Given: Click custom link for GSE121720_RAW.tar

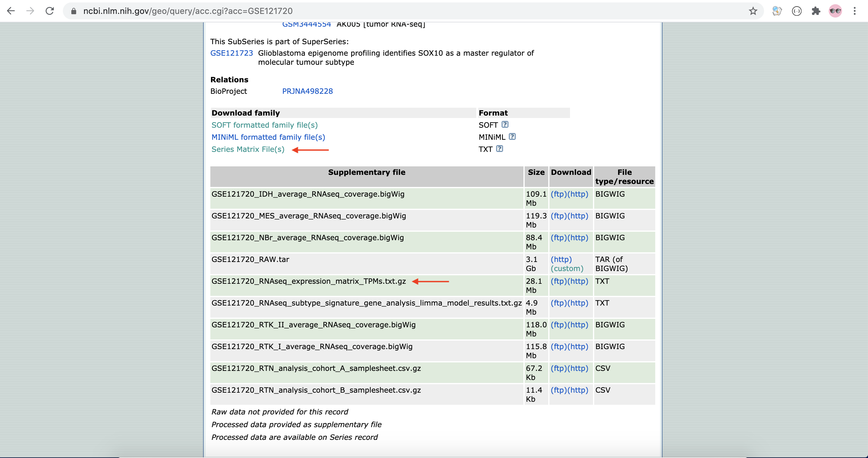Looking at the screenshot, I should pyautogui.click(x=567, y=268).
